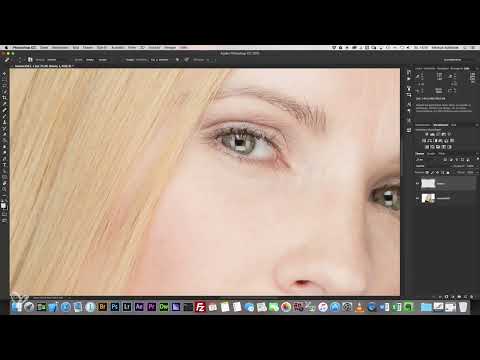
Task: Click the layer opacity field
Action: click(x=470, y=166)
